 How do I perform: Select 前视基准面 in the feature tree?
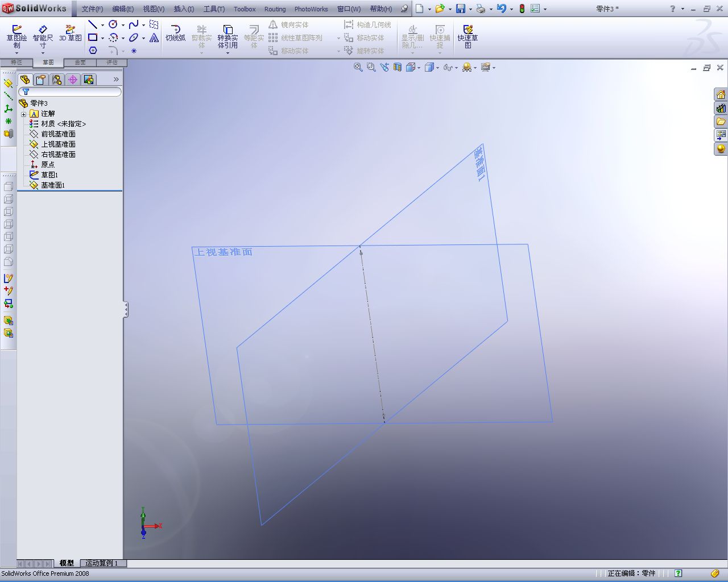click(58, 134)
